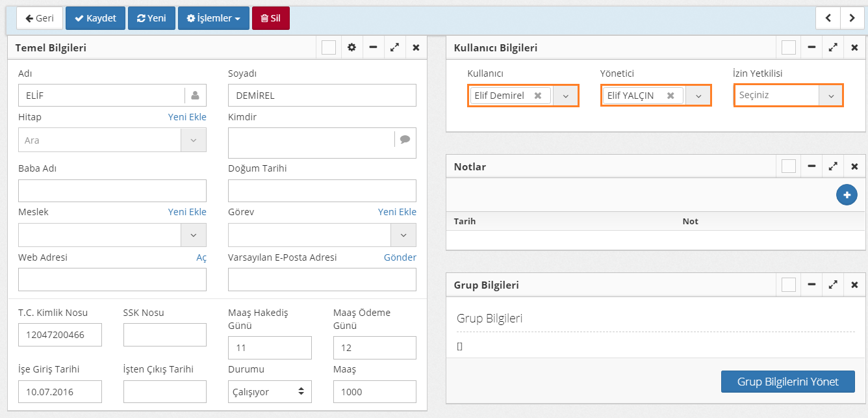Open the İşlemler menu

click(213, 18)
